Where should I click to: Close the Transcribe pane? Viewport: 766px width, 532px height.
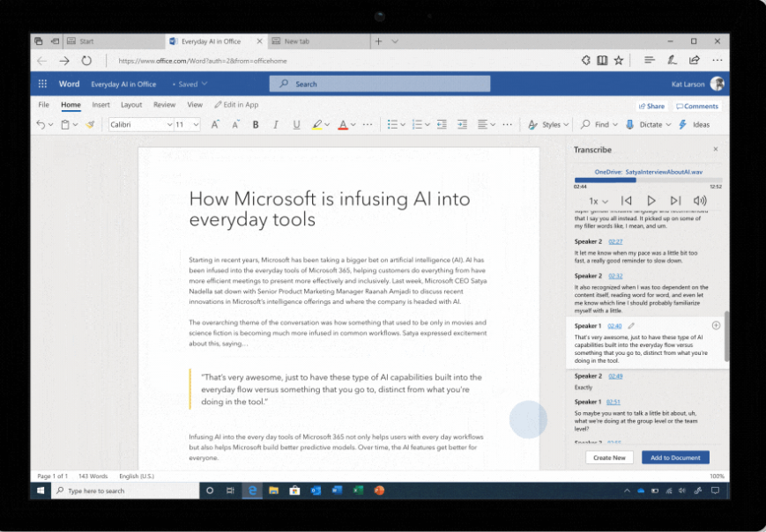tap(716, 149)
